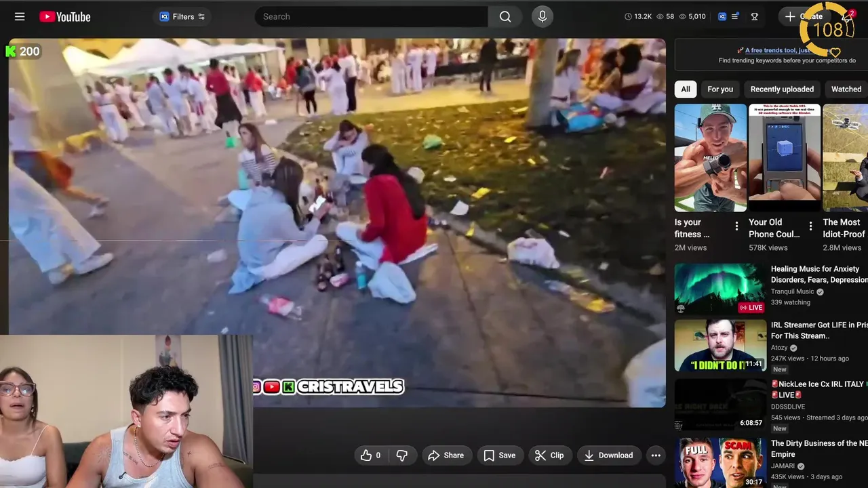Click the magnifier search button
This screenshot has width=868, height=488.
(x=505, y=17)
